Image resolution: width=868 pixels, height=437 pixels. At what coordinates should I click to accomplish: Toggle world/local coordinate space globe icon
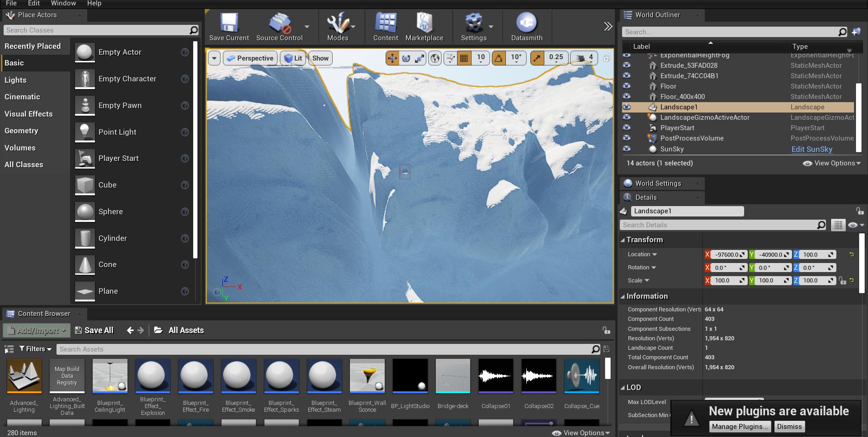(x=435, y=58)
